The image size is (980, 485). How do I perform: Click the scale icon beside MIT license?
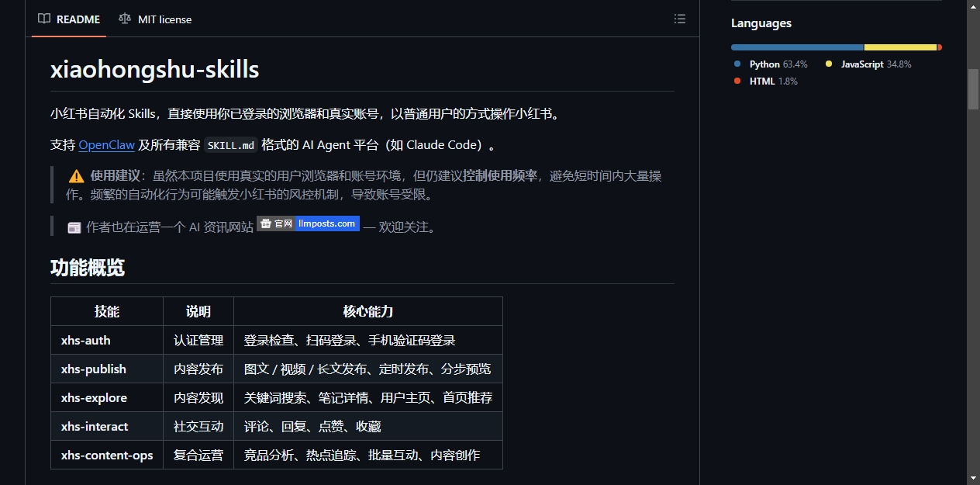(x=125, y=19)
